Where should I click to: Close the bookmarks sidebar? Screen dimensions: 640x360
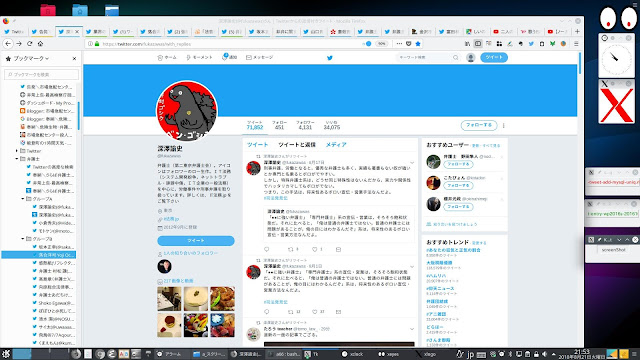74,59
